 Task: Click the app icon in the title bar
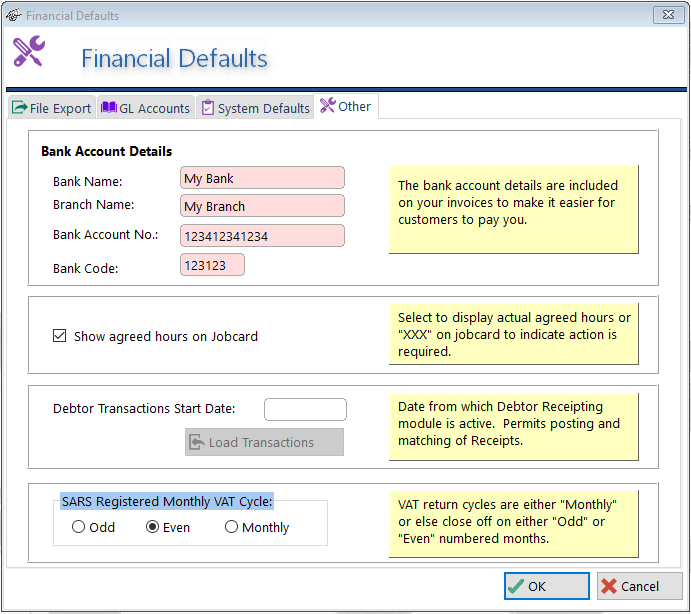pyautogui.click(x=13, y=15)
